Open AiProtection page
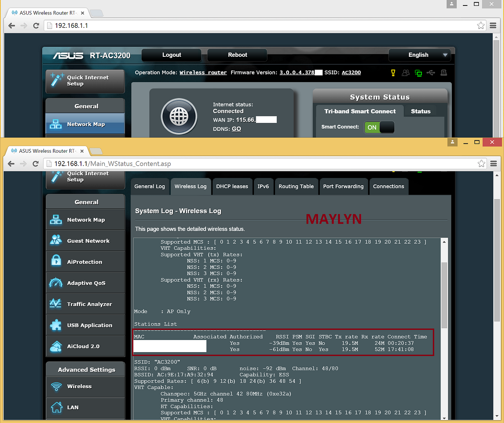 point(85,262)
